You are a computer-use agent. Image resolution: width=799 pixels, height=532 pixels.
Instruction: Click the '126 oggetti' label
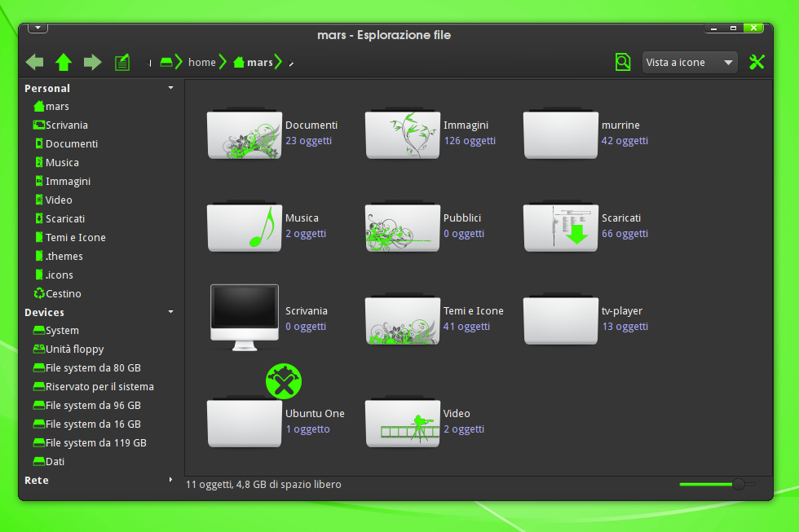[x=470, y=141]
